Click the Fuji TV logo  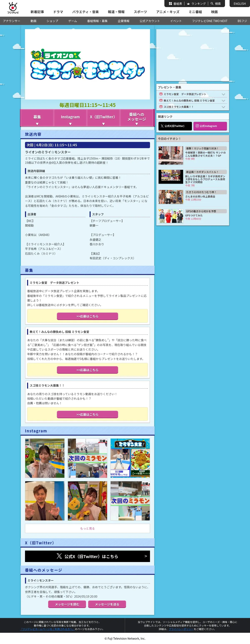click(13, 8)
